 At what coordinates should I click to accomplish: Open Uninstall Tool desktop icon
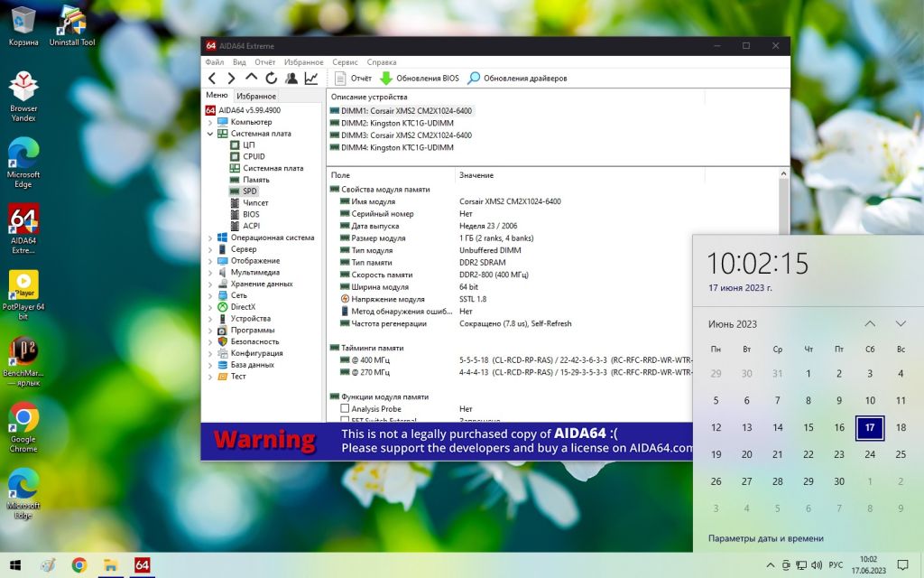pyautogui.click(x=72, y=25)
